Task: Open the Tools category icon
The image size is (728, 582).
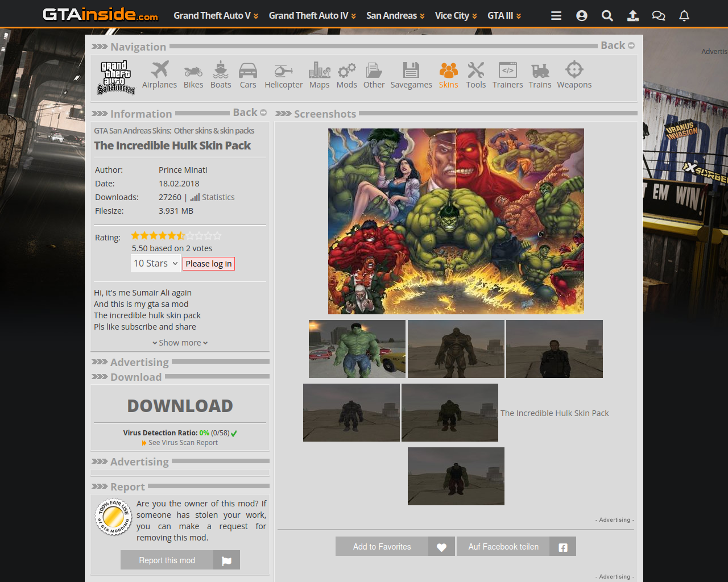Action: click(476, 70)
